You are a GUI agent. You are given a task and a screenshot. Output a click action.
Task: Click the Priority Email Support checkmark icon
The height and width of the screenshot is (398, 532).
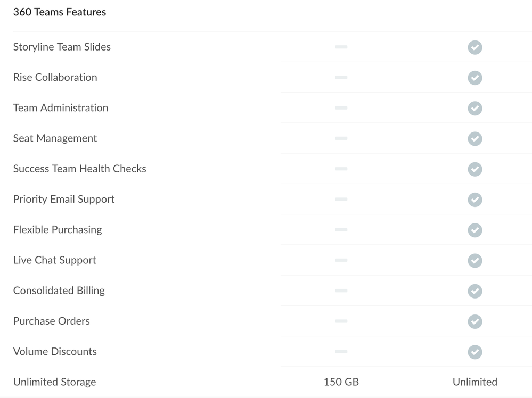click(474, 200)
